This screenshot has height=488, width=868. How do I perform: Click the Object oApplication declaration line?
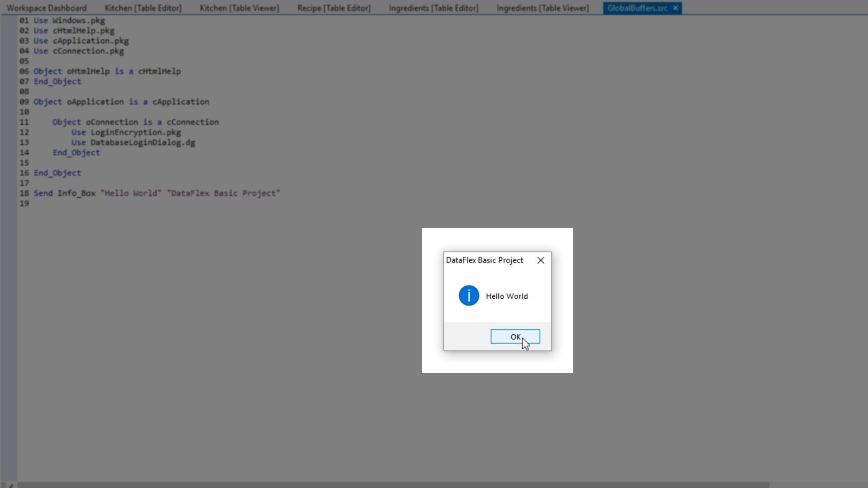121,102
